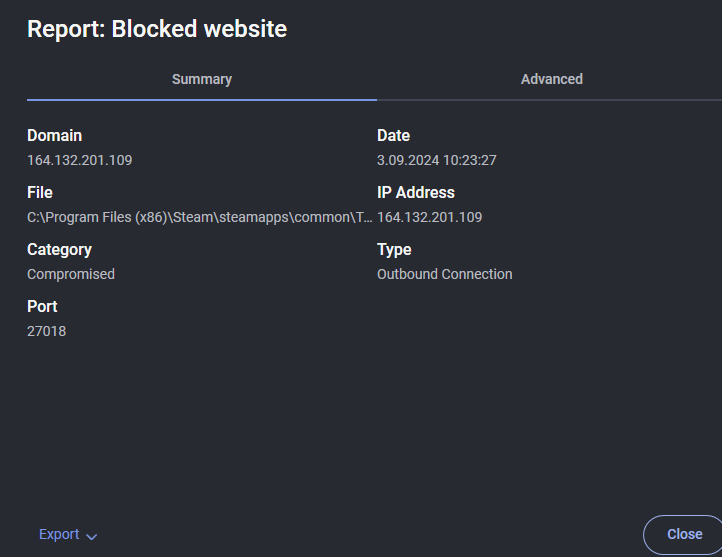
Task: Click the "Report: Blocked website" title
Action: [157, 29]
